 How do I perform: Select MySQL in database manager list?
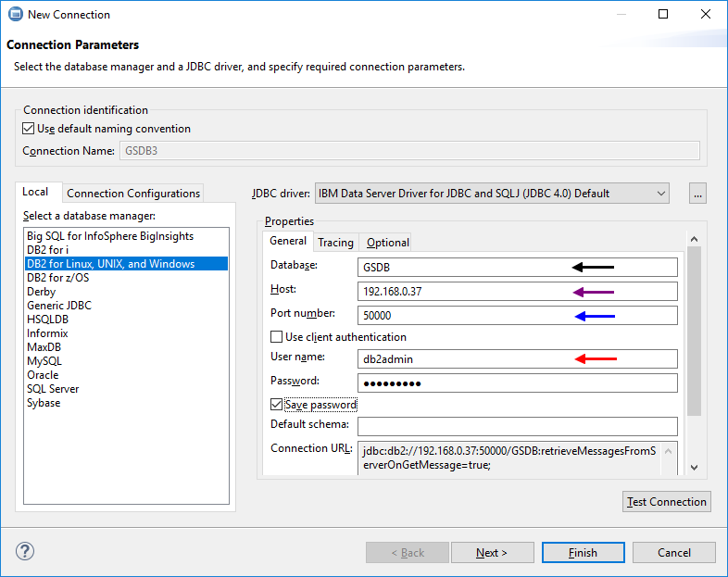pos(44,361)
